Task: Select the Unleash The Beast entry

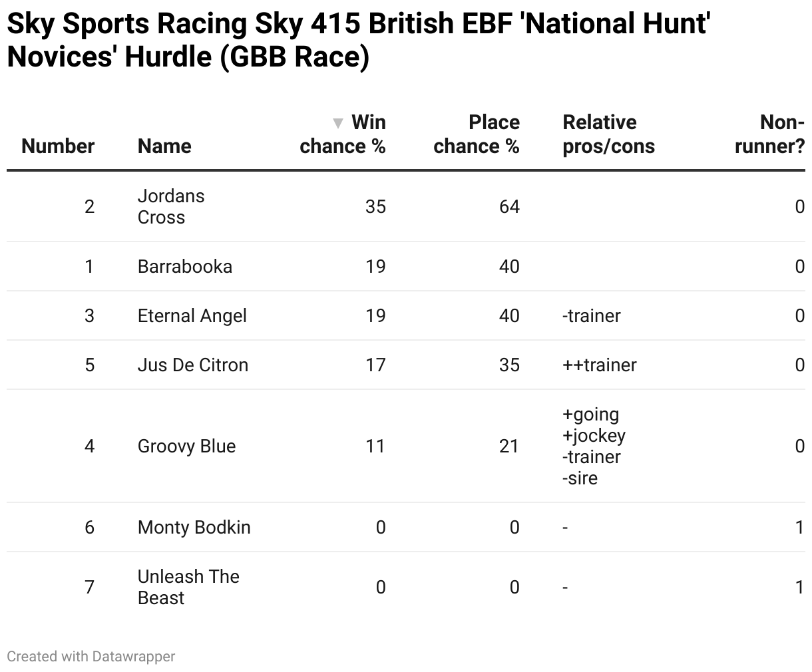Action: point(188,588)
